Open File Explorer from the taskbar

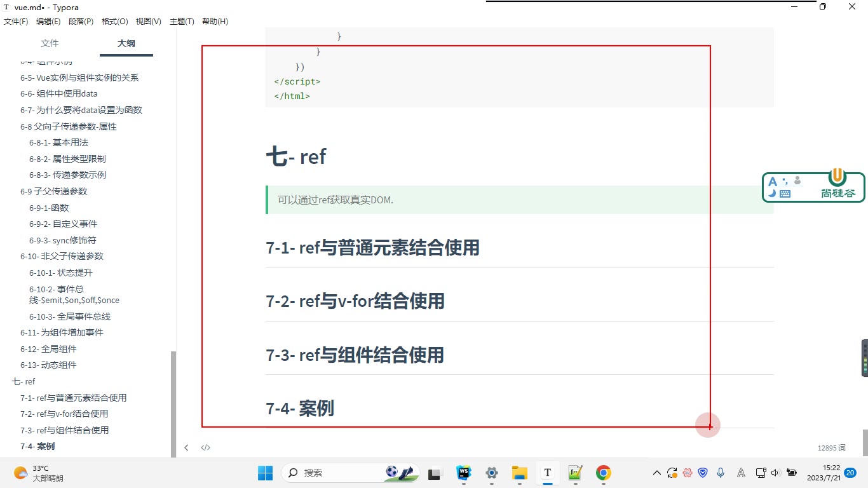520,473
